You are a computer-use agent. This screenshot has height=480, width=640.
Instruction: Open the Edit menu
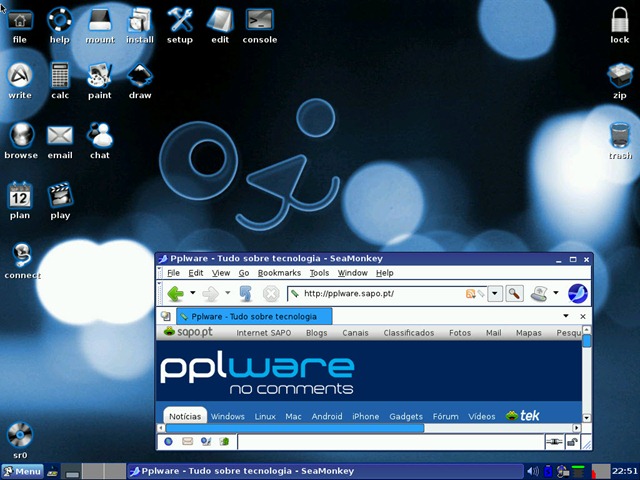point(196,273)
